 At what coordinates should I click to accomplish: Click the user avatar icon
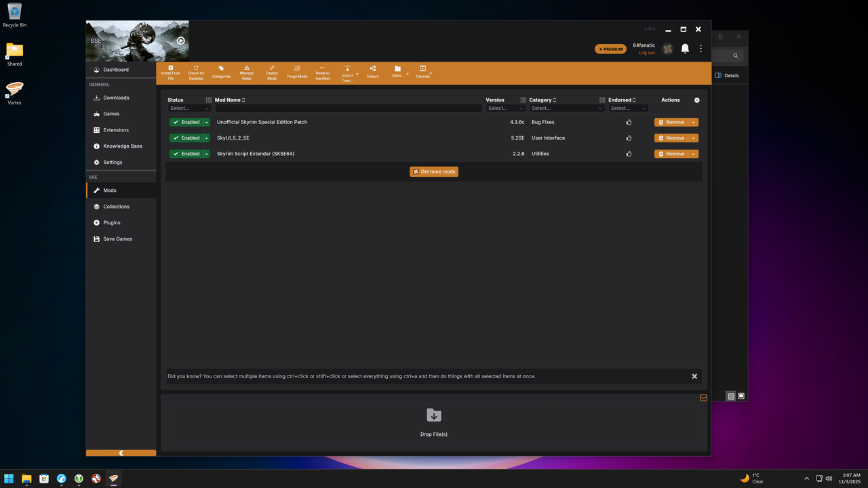click(668, 49)
